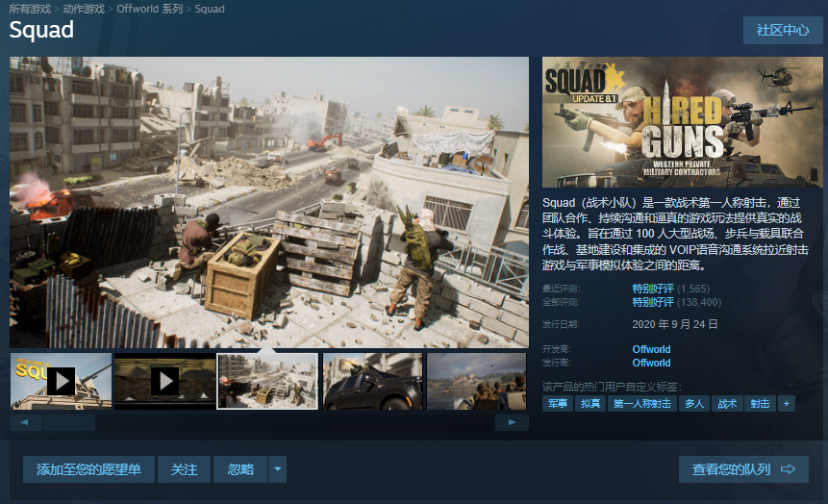Select the black armored vehicle screenshot thumbnail
The height and width of the screenshot is (504, 828).
click(x=372, y=381)
